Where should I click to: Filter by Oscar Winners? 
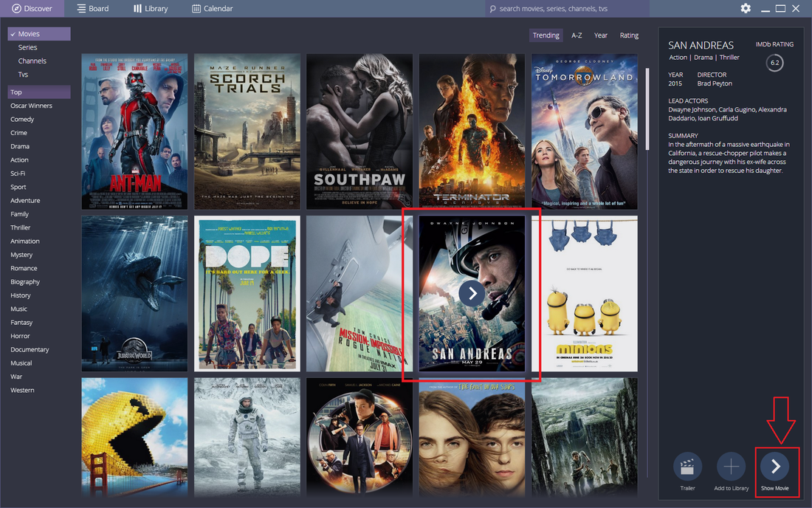pyautogui.click(x=31, y=106)
